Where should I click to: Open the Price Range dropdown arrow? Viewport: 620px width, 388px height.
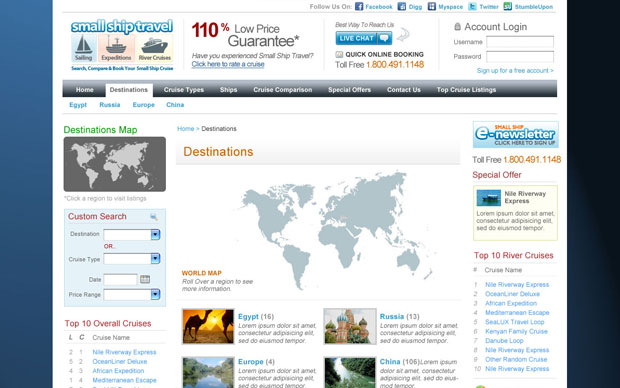pos(155,294)
